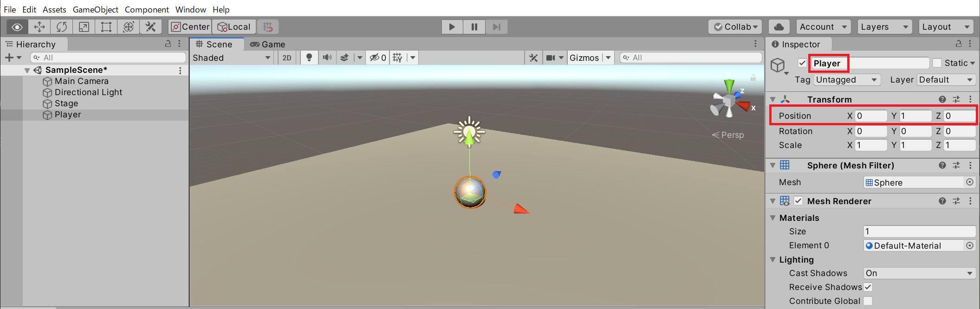This screenshot has width=980, height=309.
Task: Select Directional Light in Hierarchy
Action: (x=88, y=92)
